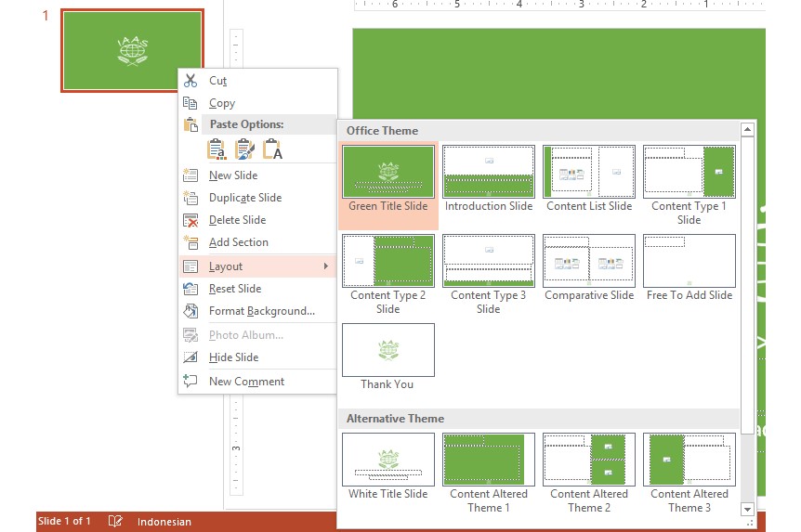Apply the Comparative Slide layout
This screenshot has width=801, height=532.
589,262
